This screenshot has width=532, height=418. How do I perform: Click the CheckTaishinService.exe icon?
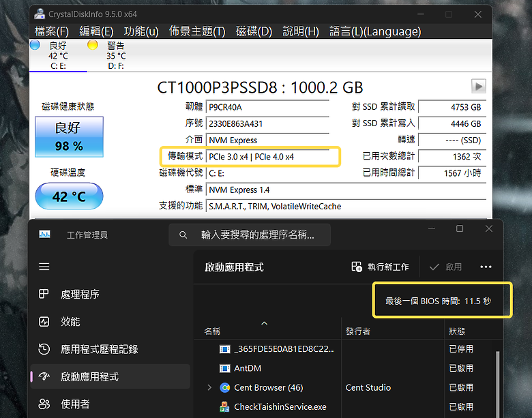click(224, 407)
